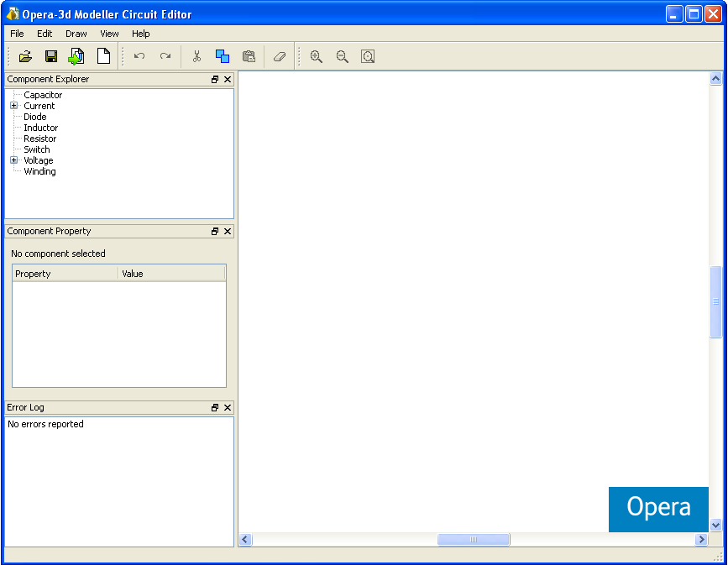Minimize the Circuit Editor window
This screenshot has height=565, width=728.
click(x=674, y=14)
